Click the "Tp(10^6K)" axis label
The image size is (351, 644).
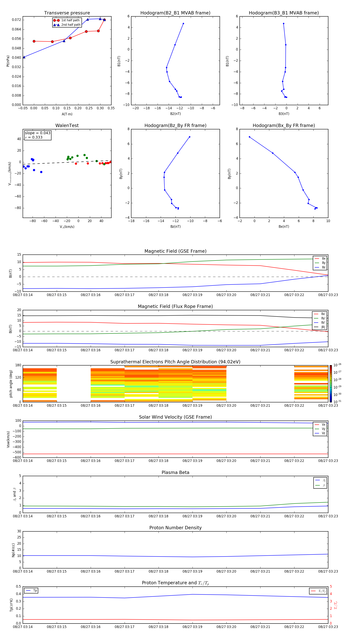click(11, 605)
